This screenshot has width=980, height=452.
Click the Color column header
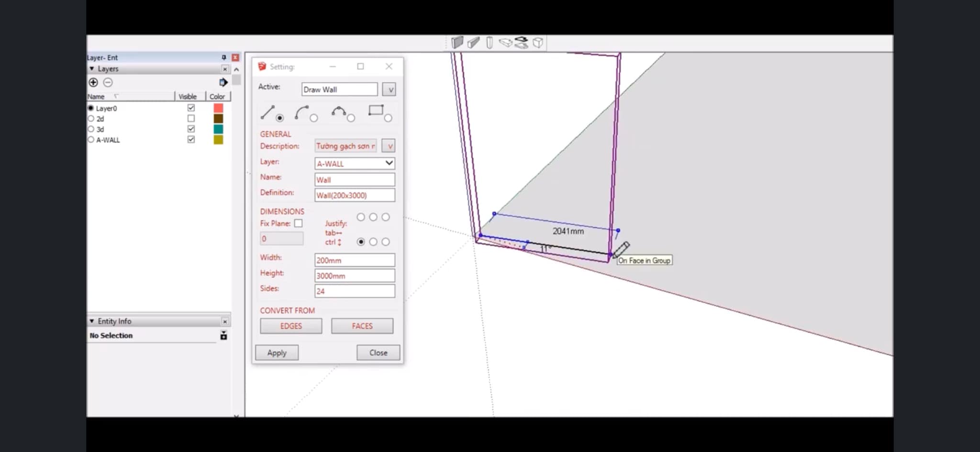pos(218,97)
